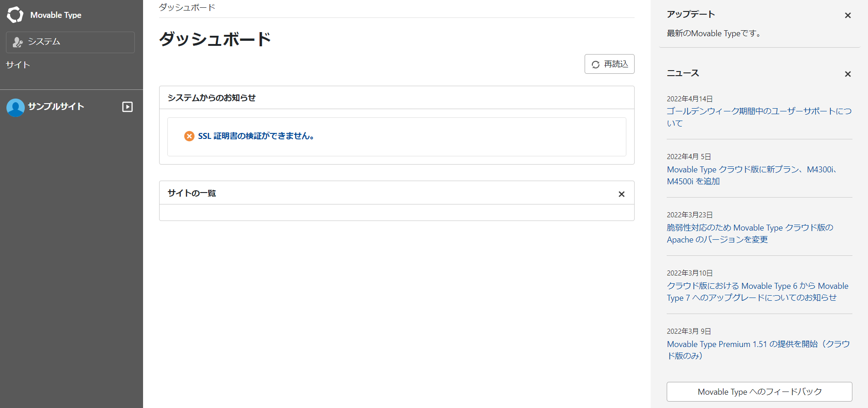This screenshot has width=868, height=408.
Task: Close the アップデート widget
Action: tap(848, 16)
